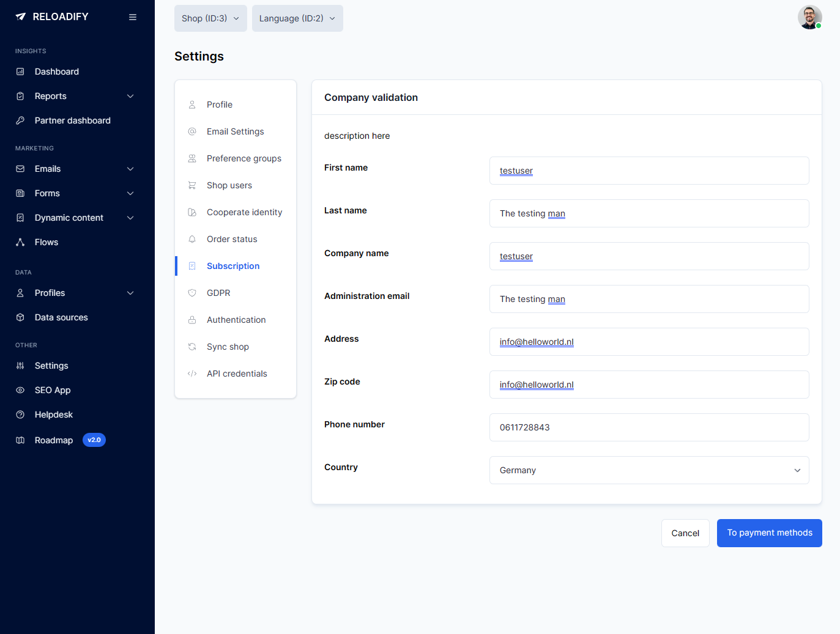Image resolution: width=840 pixels, height=634 pixels.
Task: Click the To payment methods button
Action: tap(769, 533)
